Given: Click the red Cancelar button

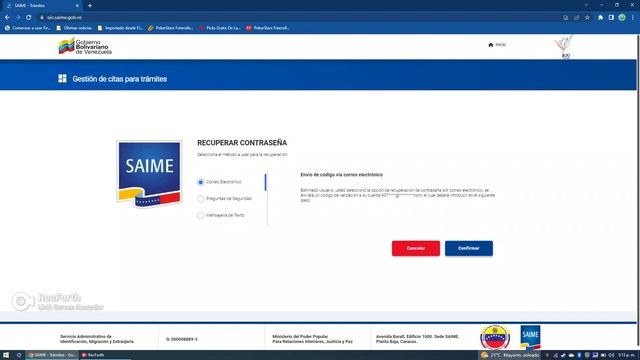Looking at the screenshot, I should 416,248.
